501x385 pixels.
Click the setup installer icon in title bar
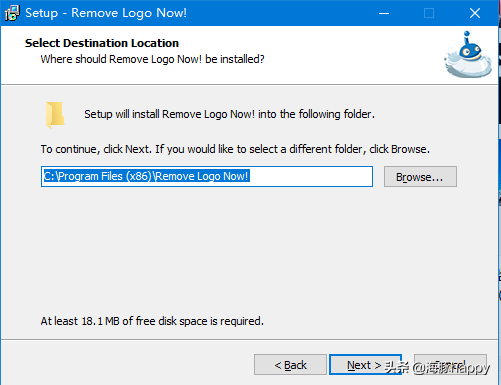(x=12, y=13)
